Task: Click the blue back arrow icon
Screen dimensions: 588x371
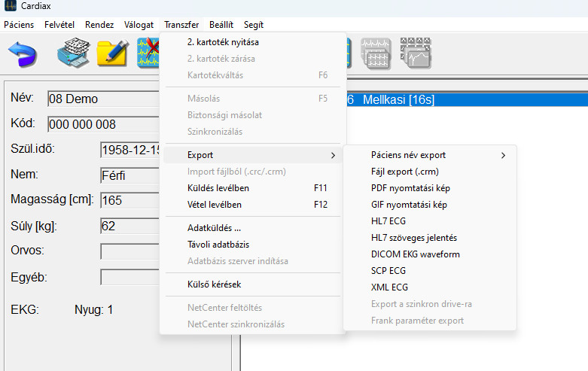Action: coord(23,54)
